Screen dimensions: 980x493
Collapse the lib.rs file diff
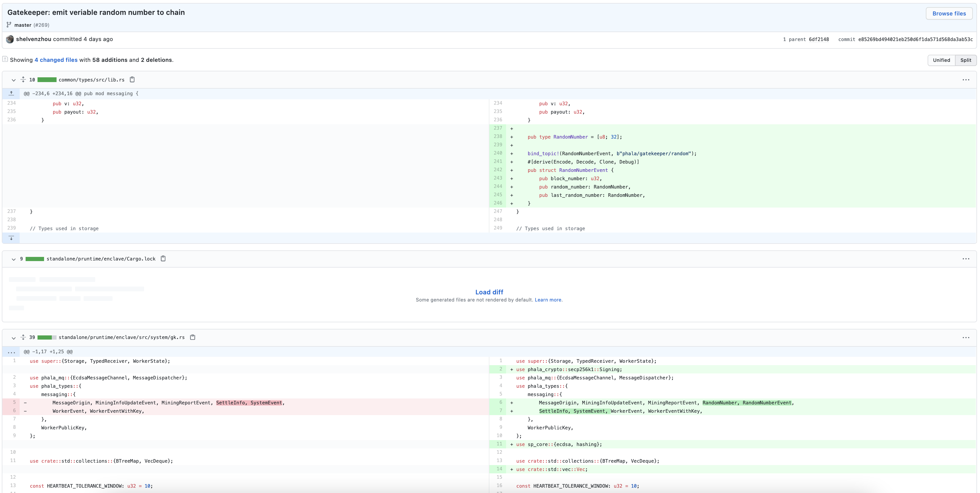[13, 80]
